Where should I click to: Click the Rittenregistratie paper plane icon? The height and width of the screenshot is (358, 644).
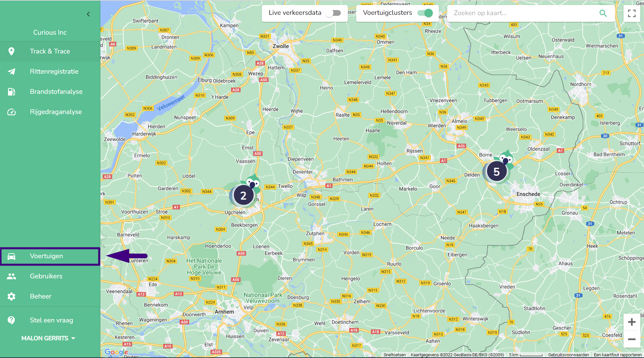point(11,72)
